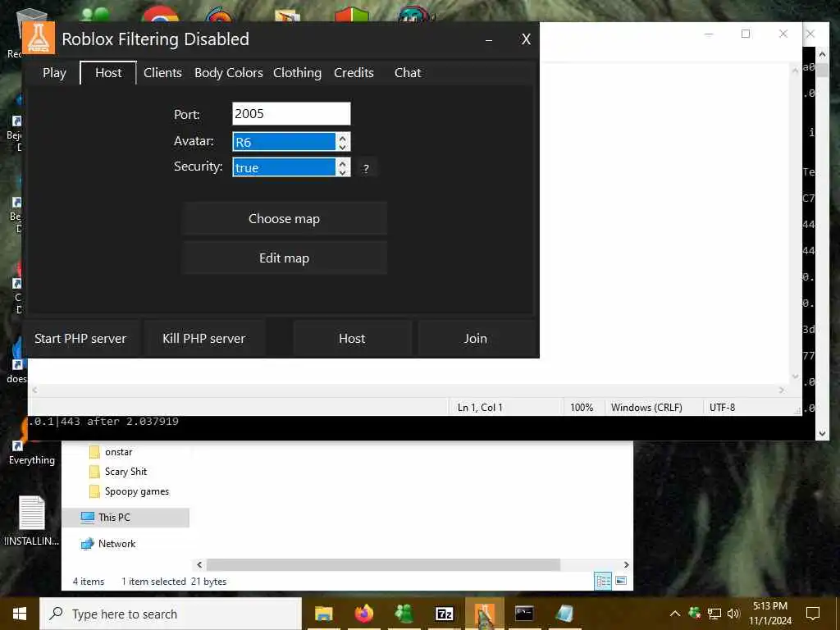Click the Choose map button

click(284, 218)
